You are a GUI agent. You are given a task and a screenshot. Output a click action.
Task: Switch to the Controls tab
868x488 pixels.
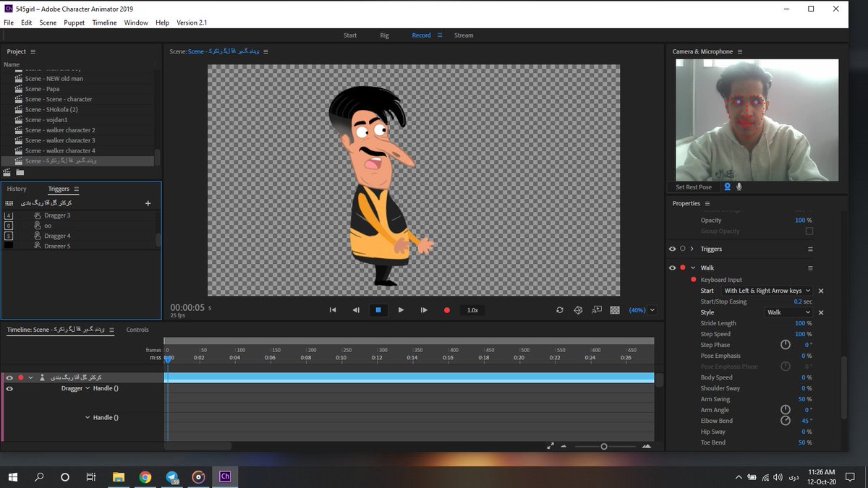[x=137, y=330]
